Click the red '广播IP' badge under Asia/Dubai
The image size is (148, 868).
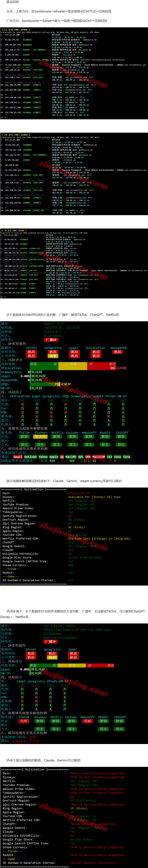[x=51, y=340]
